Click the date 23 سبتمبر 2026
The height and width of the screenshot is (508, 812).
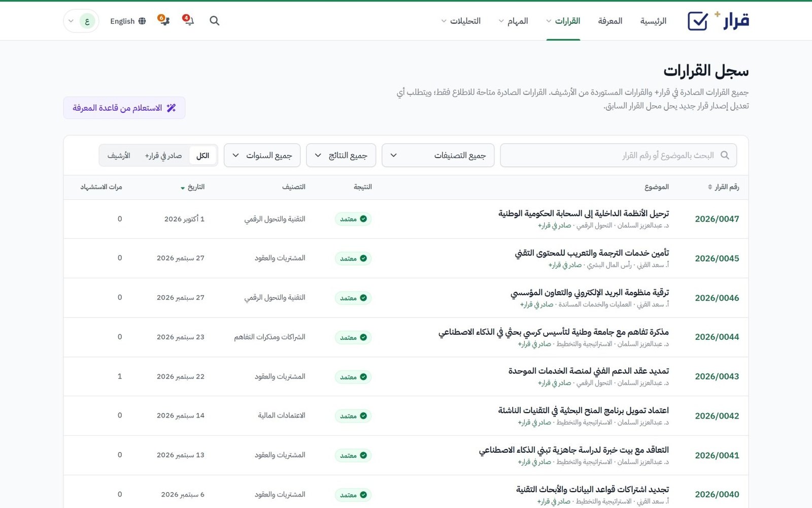click(181, 337)
